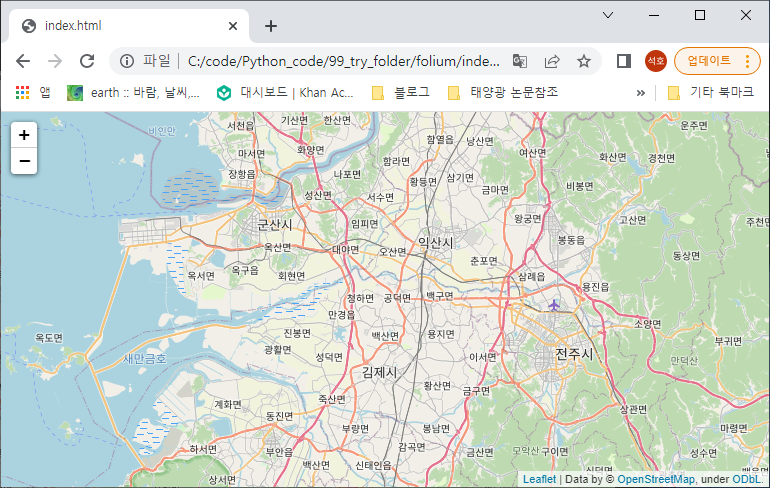The image size is (770, 488).
Task: Open the Chrome three-dot menu
Action: point(747,61)
